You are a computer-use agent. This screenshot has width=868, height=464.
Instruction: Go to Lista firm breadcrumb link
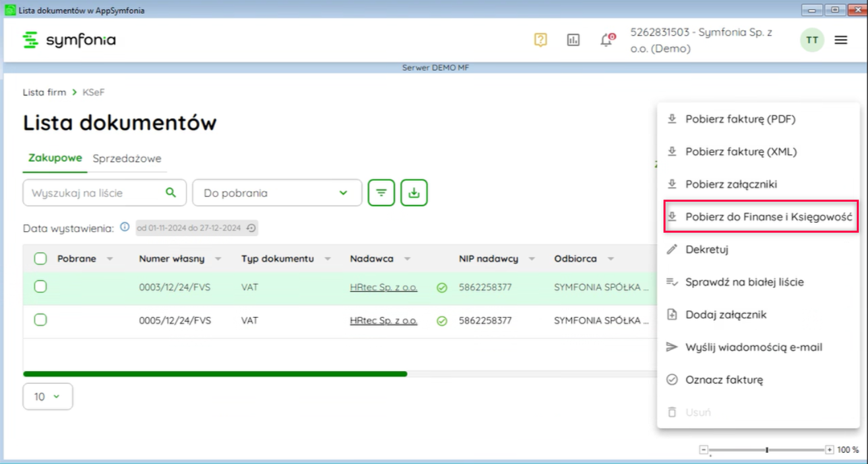tap(44, 92)
